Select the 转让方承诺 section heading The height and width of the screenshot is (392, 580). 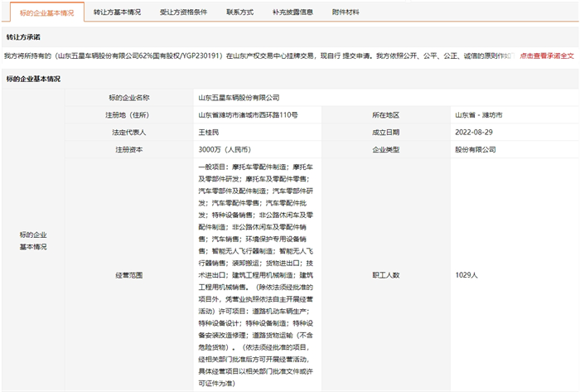[x=23, y=37]
